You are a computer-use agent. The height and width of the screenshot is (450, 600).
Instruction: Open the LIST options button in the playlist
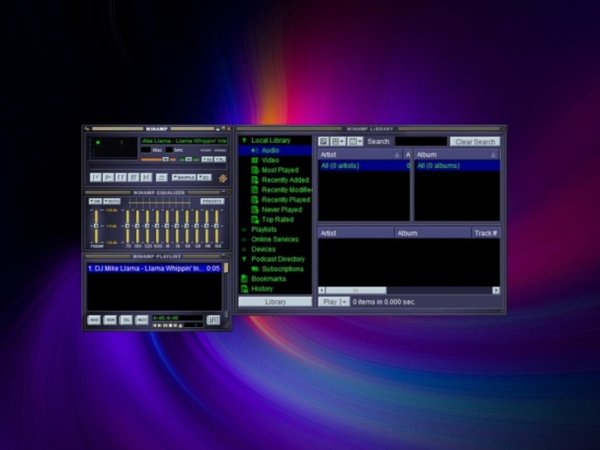[x=213, y=320]
